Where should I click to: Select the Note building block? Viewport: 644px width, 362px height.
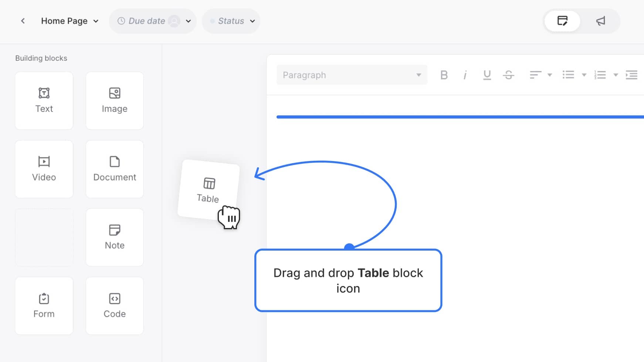tap(115, 237)
